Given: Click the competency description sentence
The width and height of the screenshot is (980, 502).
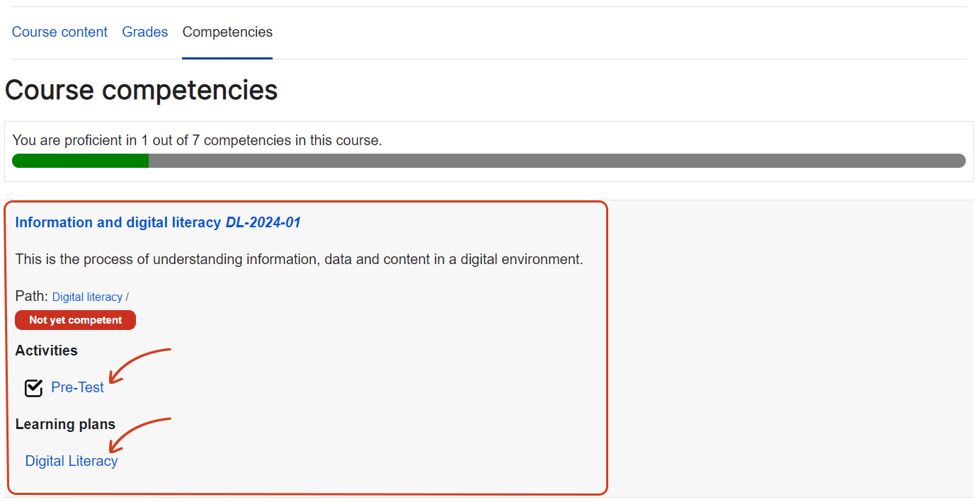Looking at the screenshot, I should coord(299,259).
